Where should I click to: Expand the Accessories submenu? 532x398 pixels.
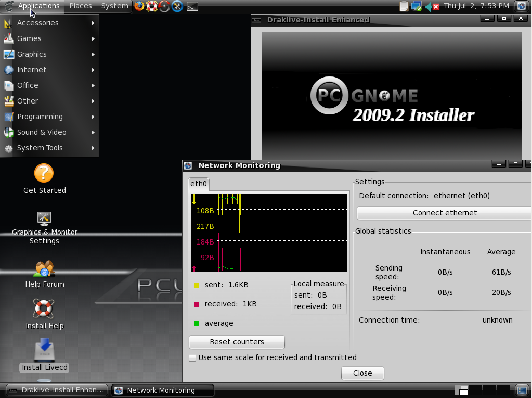[x=49, y=23]
